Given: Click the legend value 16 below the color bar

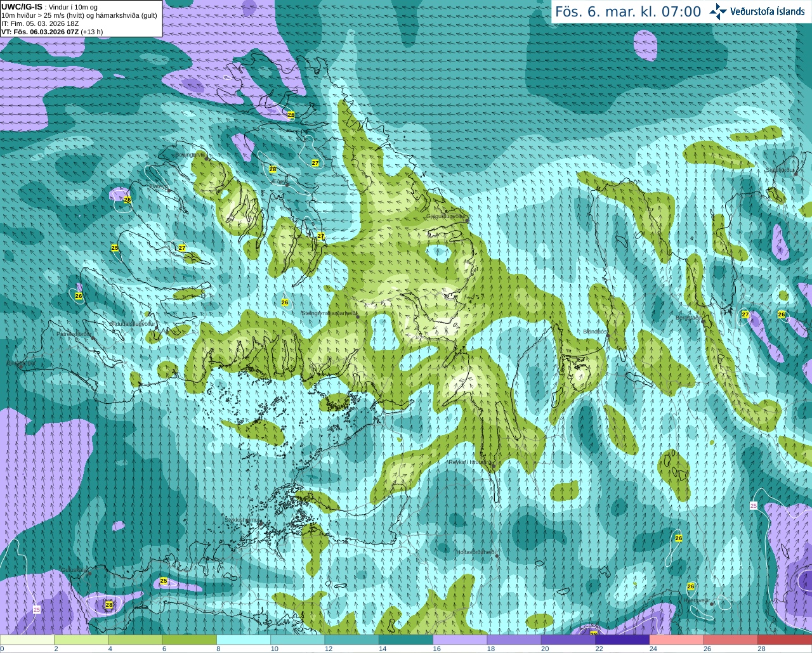Looking at the screenshot, I should click(x=436, y=649).
